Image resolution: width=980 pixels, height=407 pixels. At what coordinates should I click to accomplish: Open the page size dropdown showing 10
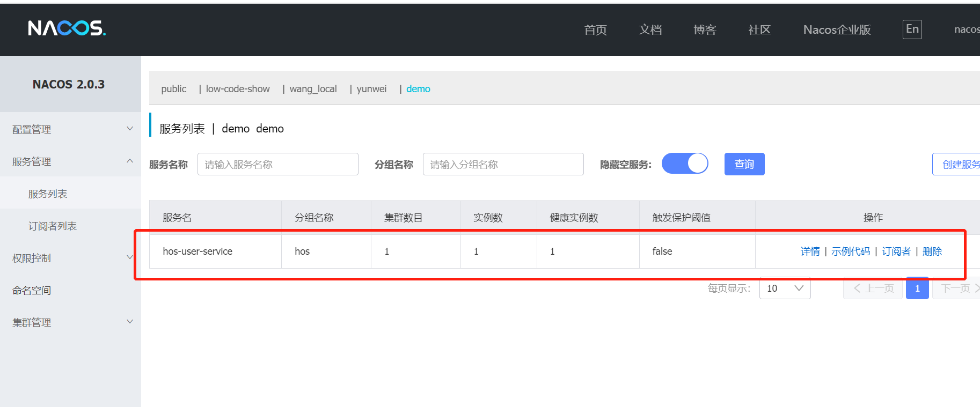tap(785, 288)
